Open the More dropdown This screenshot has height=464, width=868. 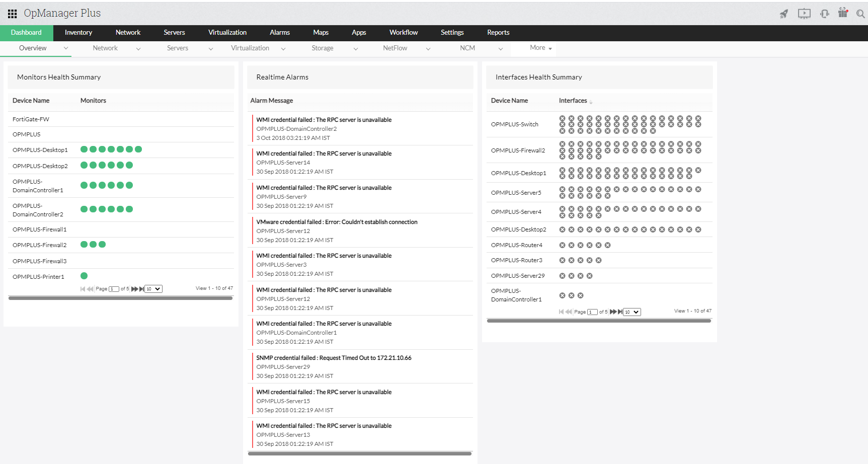click(541, 48)
